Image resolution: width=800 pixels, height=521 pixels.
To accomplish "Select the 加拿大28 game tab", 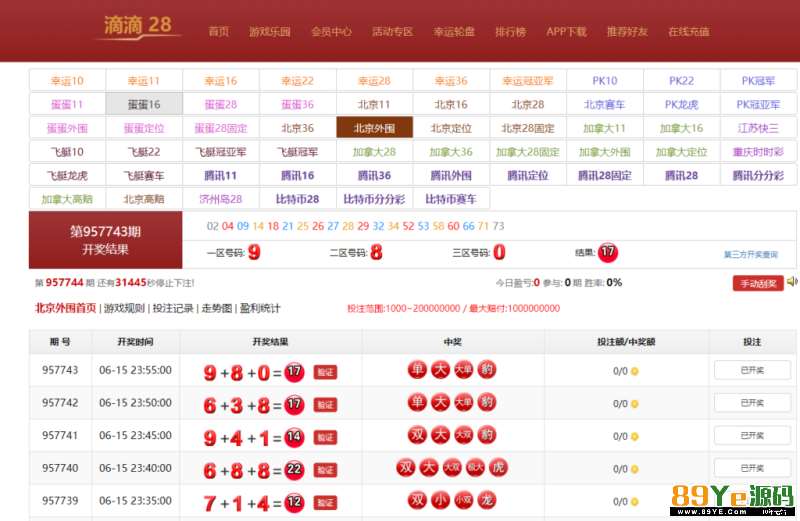I will click(x=374, y=152).
